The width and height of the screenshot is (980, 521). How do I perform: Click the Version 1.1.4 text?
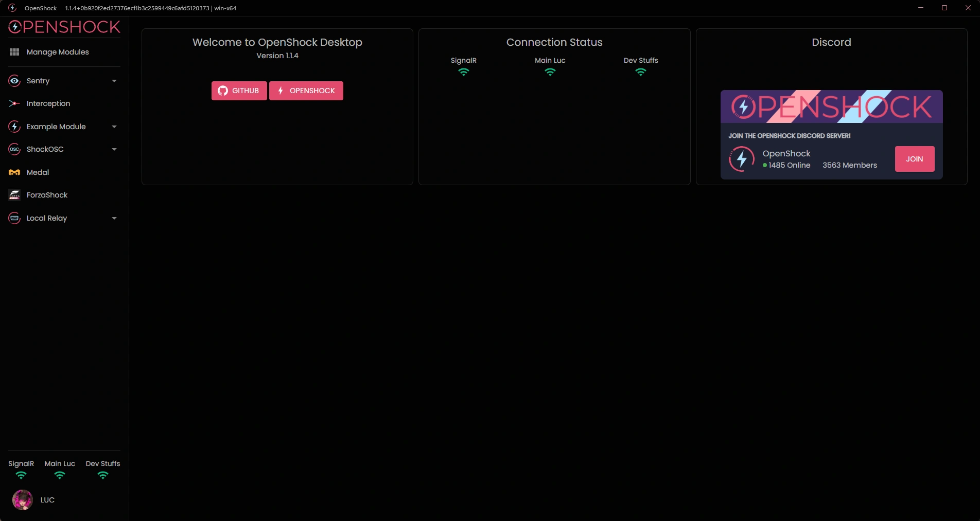pos(277,56)
